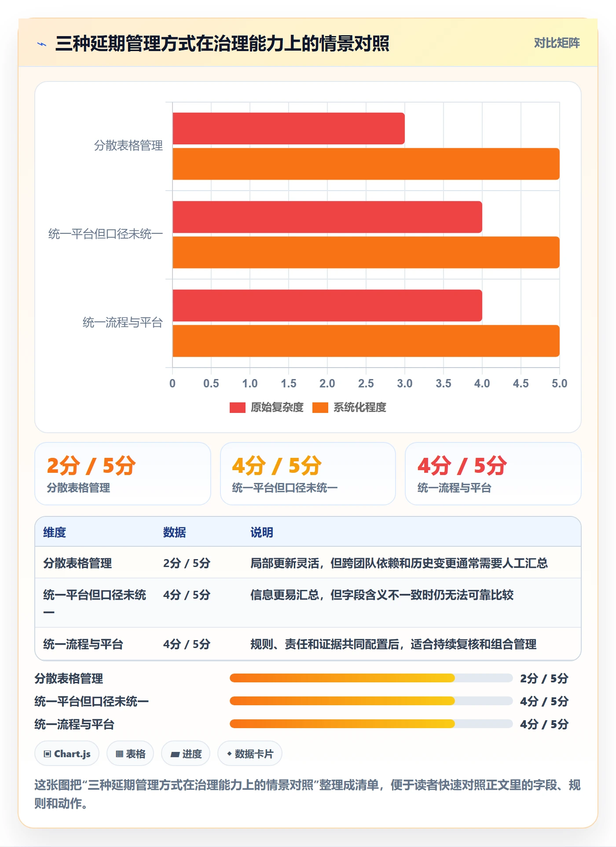The image size is (616, 847).
Task: Click the orange chart bar for 统一流程与平台
Action: (x=366, y=341)
